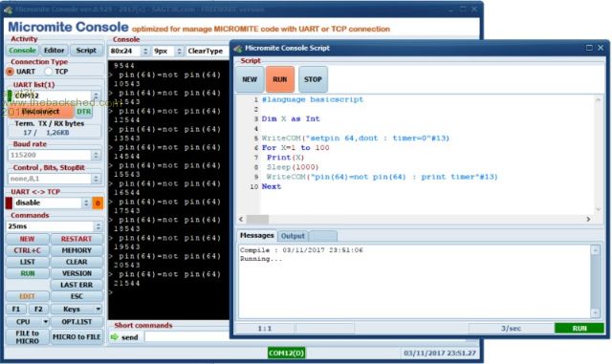
Task: Expand the Baud rate dropdown
Action: (96, 155)
